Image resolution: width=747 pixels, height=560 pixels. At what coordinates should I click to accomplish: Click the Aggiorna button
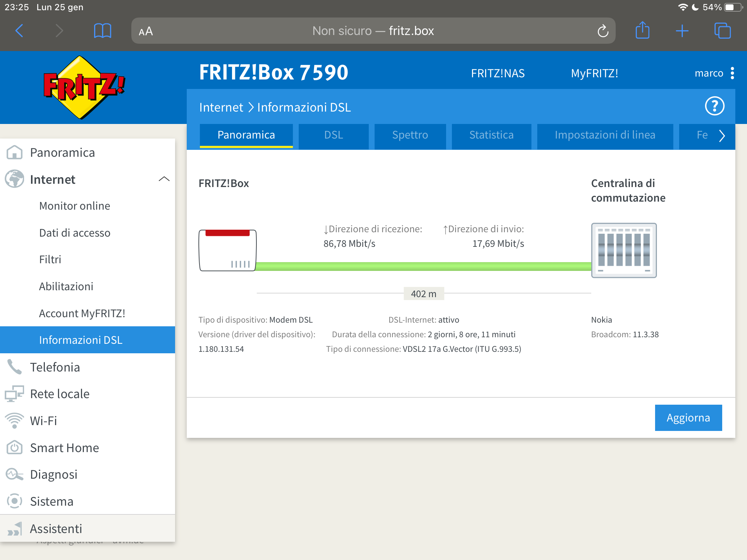click(x=688, y=418)
